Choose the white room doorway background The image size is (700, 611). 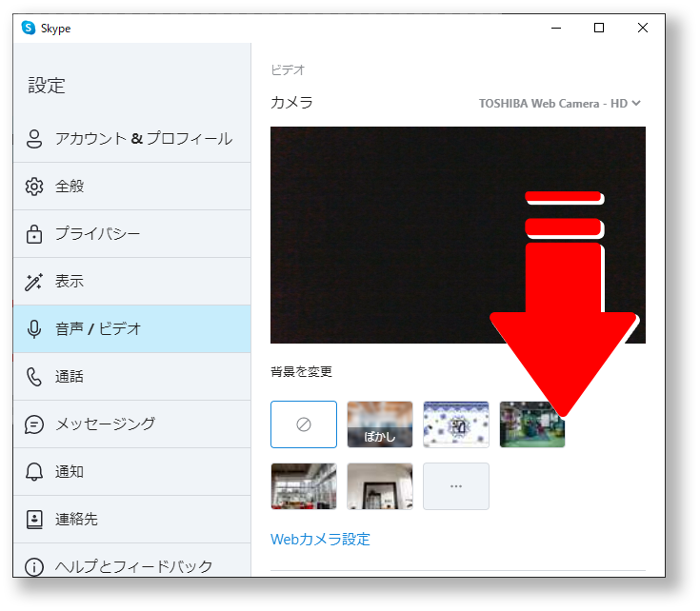tap(380, 486)
